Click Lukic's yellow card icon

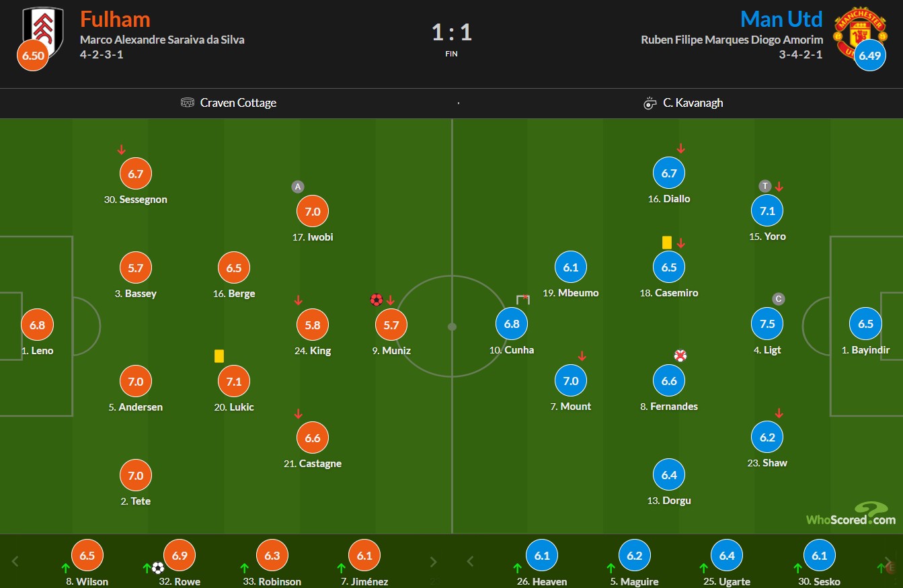219,356
